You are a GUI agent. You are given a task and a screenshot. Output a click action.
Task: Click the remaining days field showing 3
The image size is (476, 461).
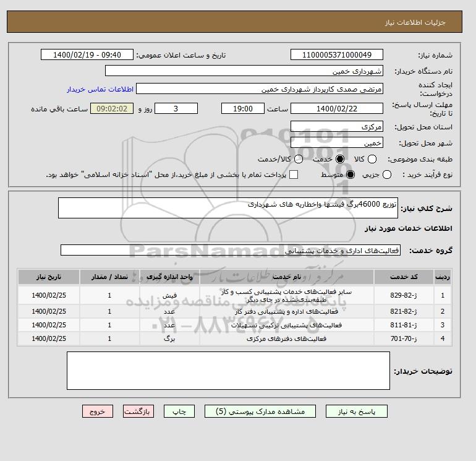pyautogui.click(x=176, y=108)
